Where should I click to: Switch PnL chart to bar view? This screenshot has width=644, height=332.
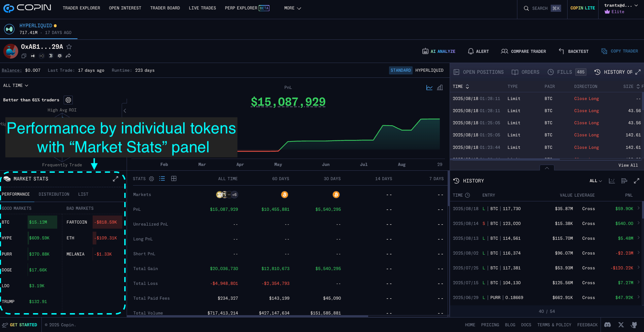440,88
